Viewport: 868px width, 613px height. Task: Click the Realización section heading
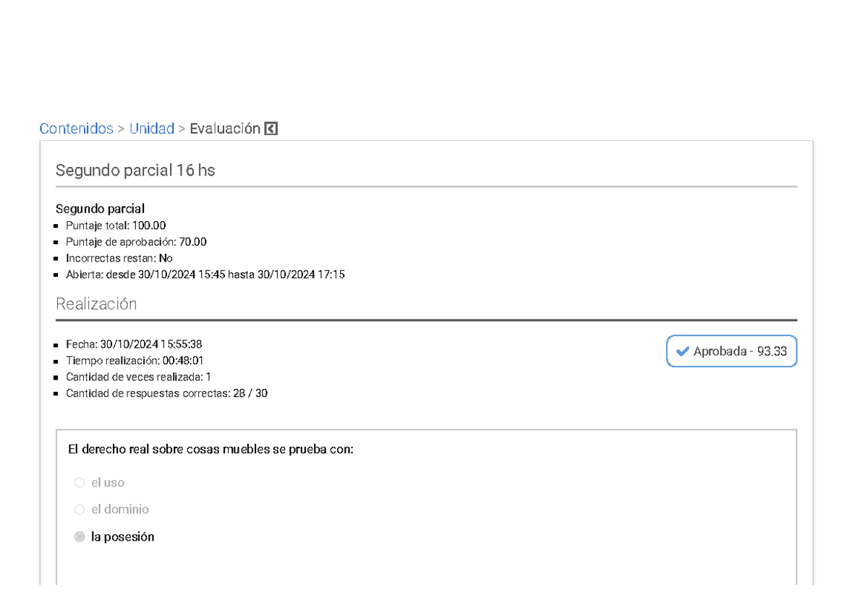coord(96,304)
